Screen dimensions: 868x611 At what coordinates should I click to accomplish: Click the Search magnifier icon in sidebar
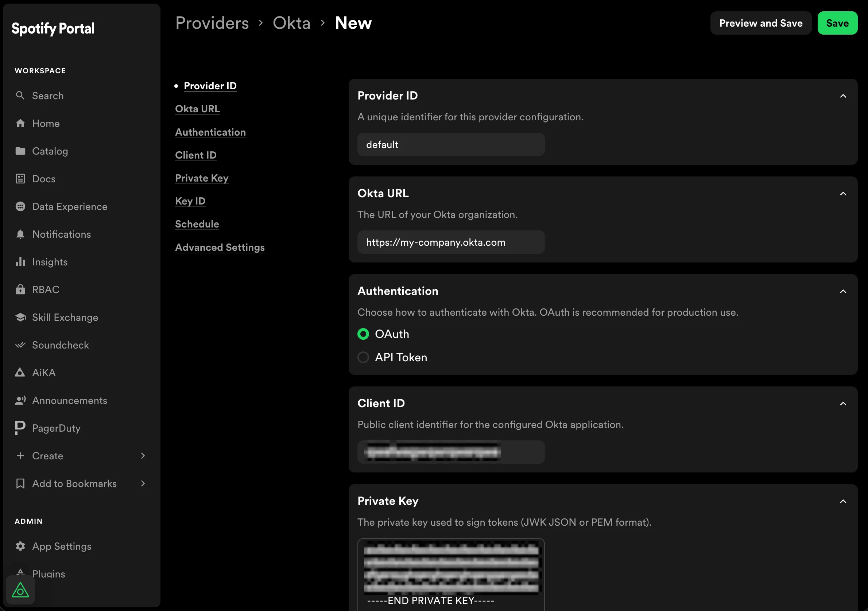pos(20,96)
